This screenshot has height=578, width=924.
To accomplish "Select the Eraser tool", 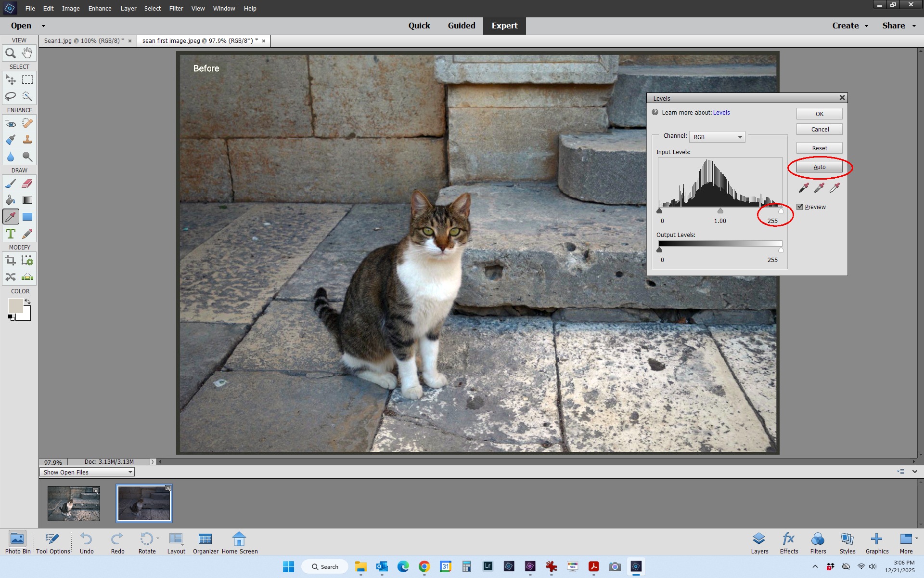I will coord(27,184).
